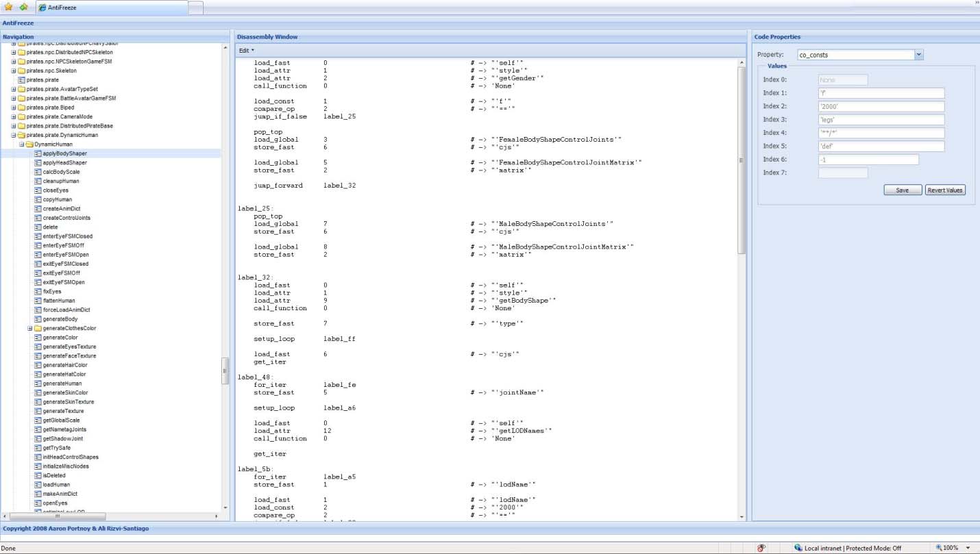Click the disassembly window vertical scrollbar thumb

coord(741,160)
